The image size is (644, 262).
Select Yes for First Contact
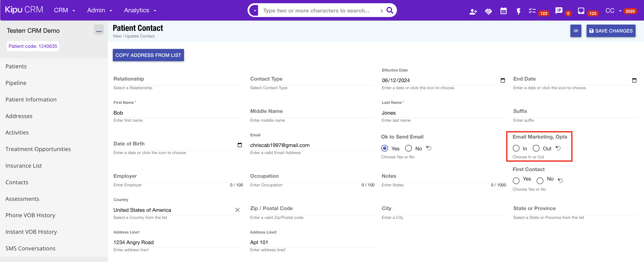[x=516, y=180]
